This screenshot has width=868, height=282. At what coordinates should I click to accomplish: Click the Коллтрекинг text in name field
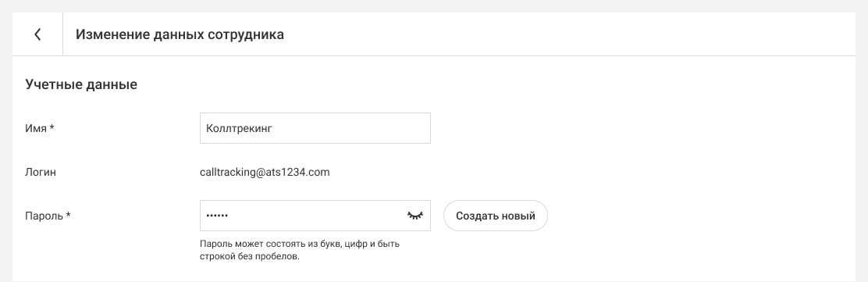tap(239, 129)
